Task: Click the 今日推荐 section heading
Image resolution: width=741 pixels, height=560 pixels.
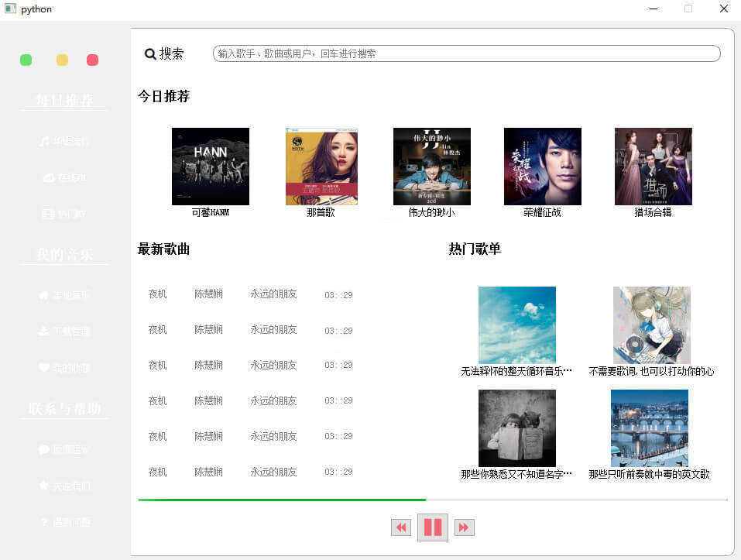Action: coord(163,96)
